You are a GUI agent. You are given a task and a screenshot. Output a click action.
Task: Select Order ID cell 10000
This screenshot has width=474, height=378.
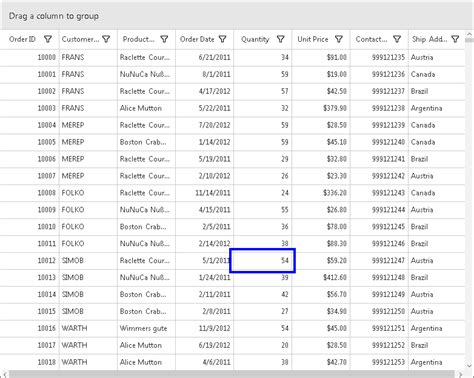[x=29, y=57]
